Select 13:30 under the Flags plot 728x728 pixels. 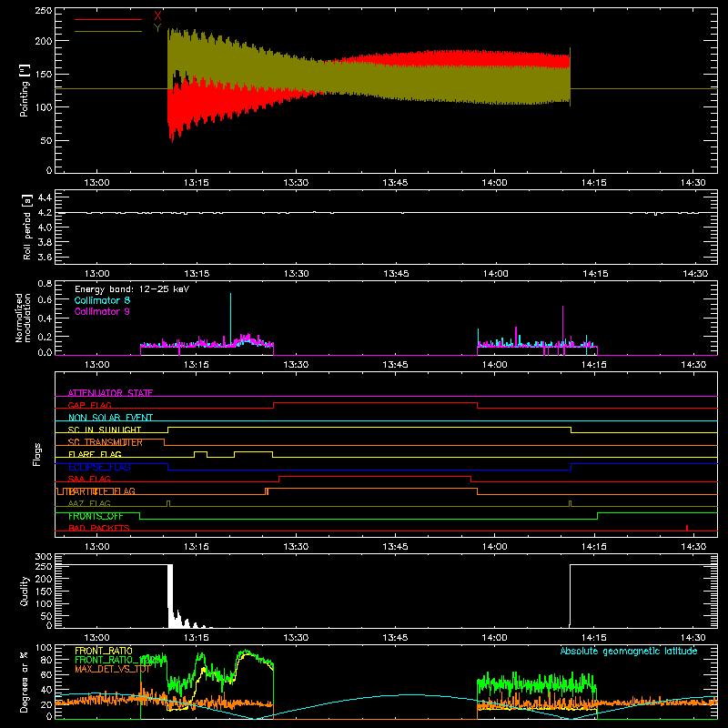[x=296, y=547]
